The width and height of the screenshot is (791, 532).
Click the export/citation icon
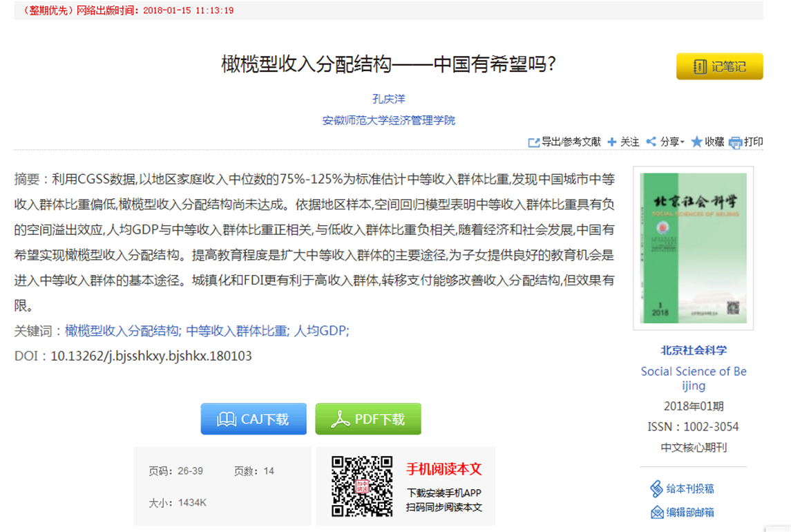coord(533,142)
